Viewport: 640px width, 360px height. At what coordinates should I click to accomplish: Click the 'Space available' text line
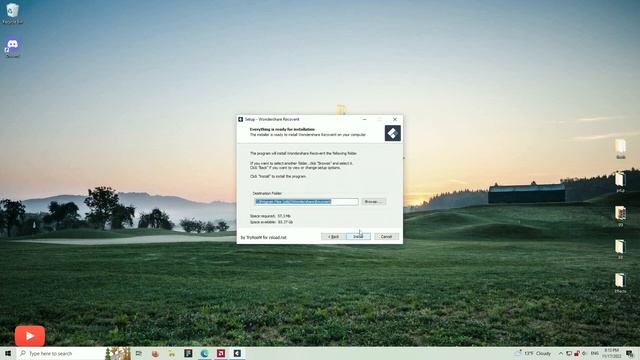[x=271, y=222]
